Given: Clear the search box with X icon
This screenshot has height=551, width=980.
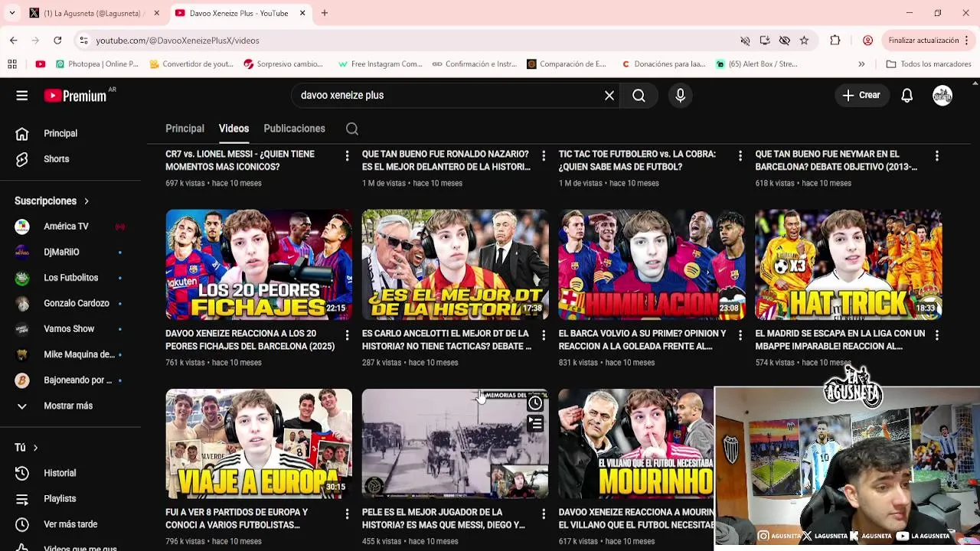Looking at the screenshot, I should (x=609, y=96).
